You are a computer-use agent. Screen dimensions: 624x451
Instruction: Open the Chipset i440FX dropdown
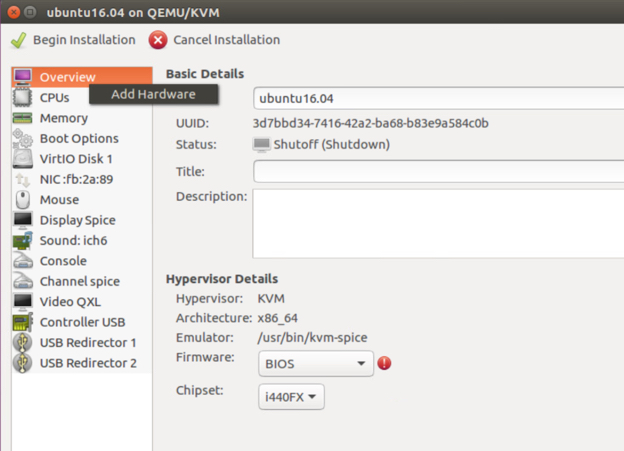pos(291,396)
